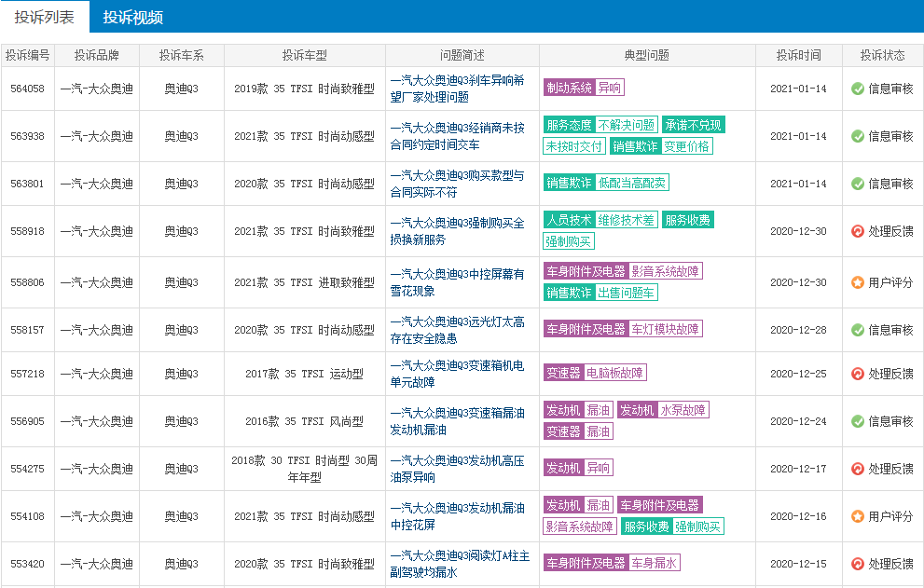924x588 pixels.
Task: Click the 投诉编号 column header
Action: (x=27, y=55)
